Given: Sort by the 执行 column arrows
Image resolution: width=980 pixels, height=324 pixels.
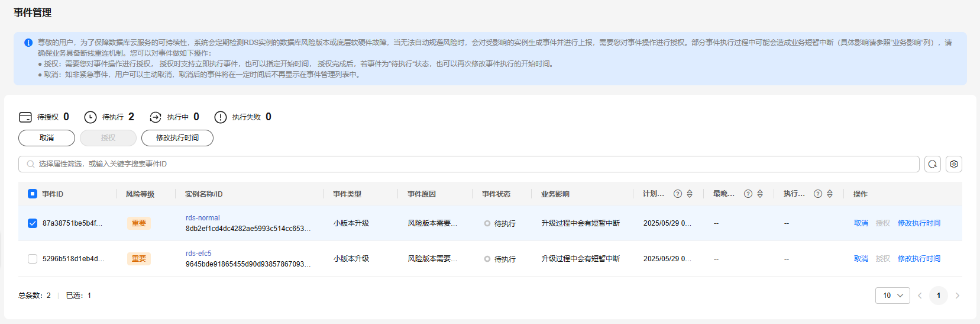Looking at the screenshot, I should click(x=830, y=194).
